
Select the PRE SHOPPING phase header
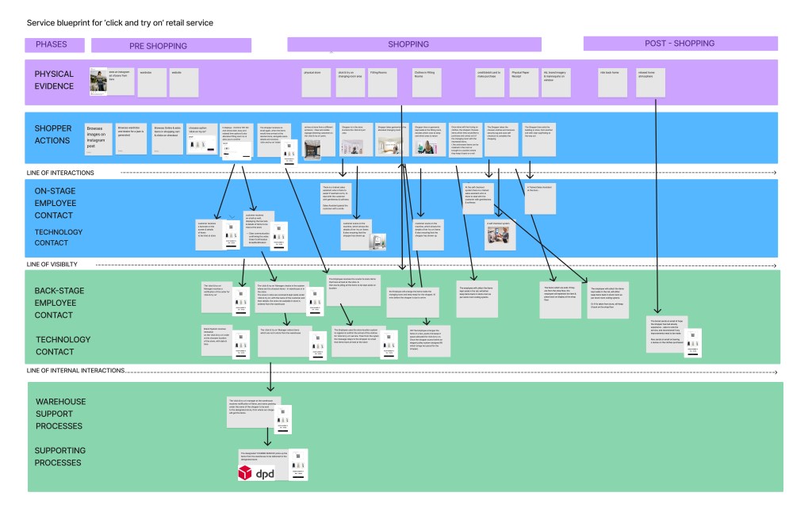(171, 45)
